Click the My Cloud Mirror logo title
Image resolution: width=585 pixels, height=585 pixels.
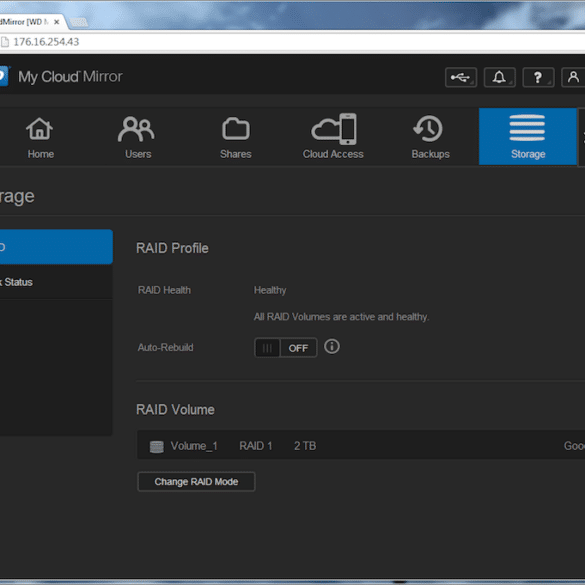[x=70, y=77]
